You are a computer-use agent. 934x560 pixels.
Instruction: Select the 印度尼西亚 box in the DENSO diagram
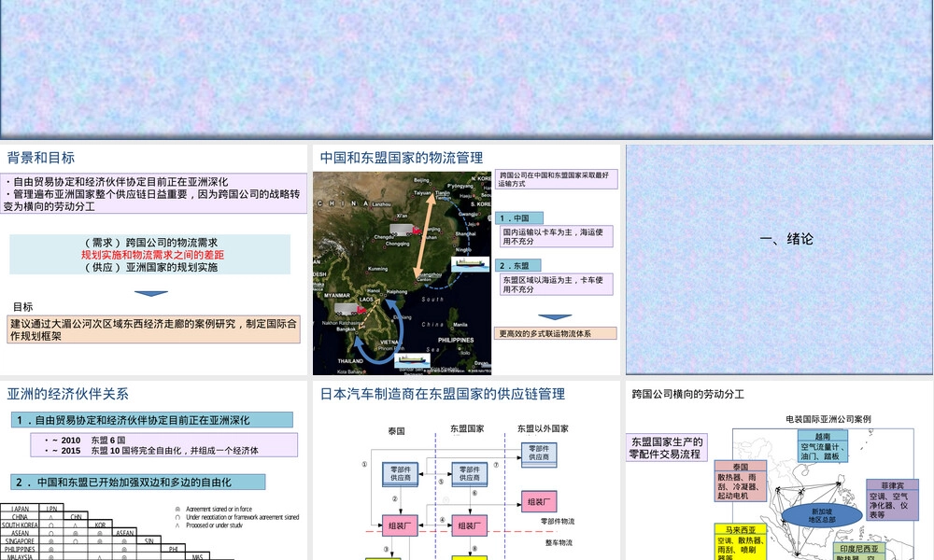[859, 551]
